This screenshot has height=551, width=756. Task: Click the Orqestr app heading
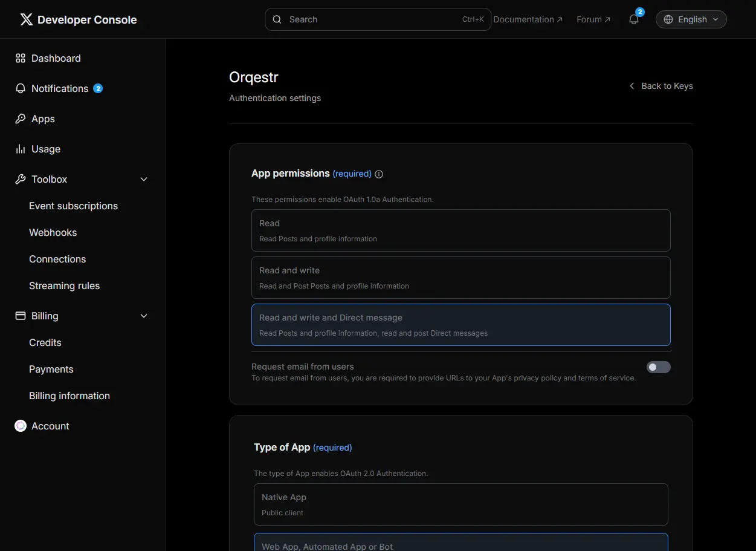point(254,77)
